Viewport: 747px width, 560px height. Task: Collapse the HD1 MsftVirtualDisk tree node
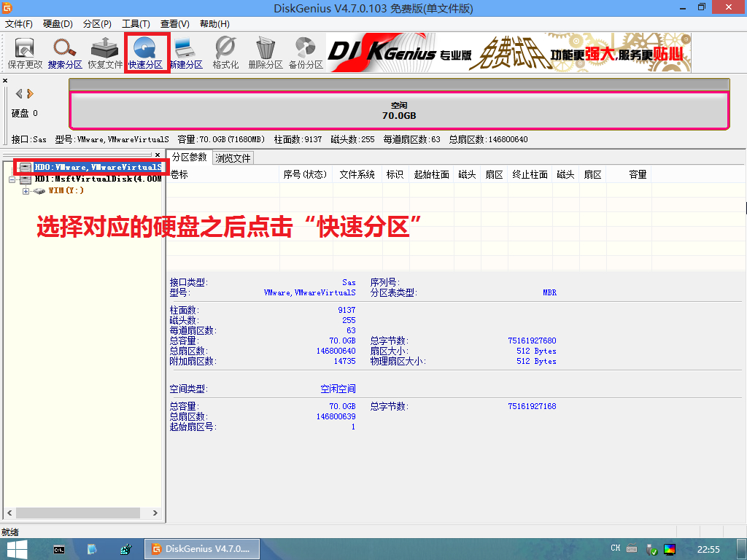coord(12,179)
